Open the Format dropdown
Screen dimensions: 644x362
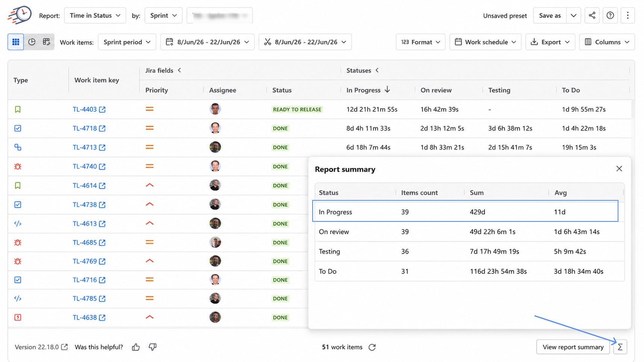pos(421,42)
